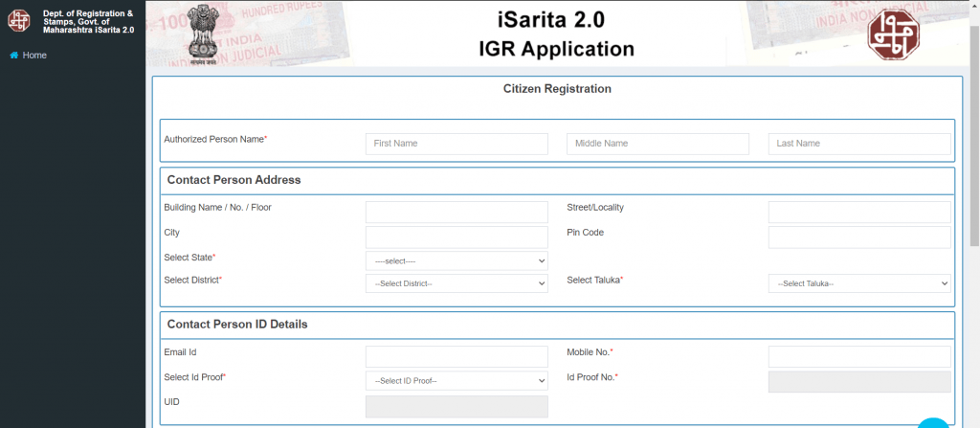The image size is (980, 428).
Task: Select the Building Name / No. / Floor field
Action: pyautogui.click(x=457, y=213)
